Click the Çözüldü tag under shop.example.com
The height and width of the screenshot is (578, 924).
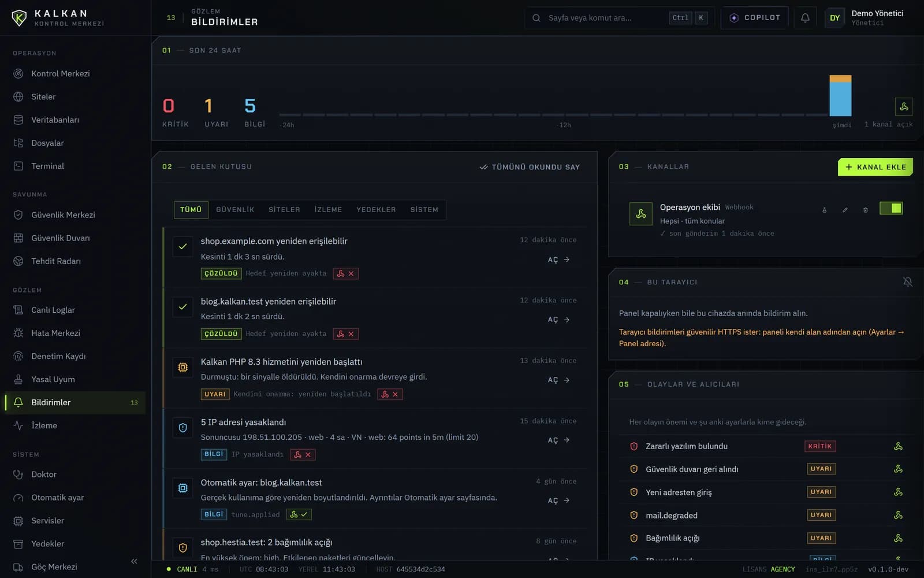(221, 273)
